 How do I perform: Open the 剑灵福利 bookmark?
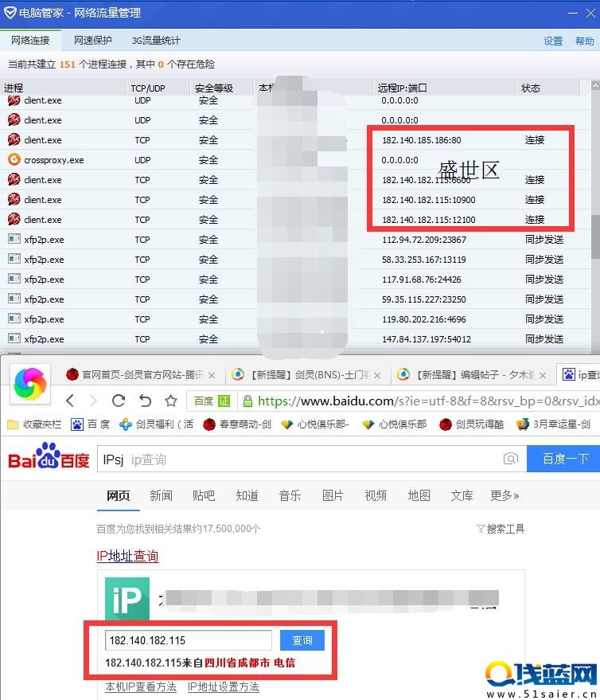point(157,424)
